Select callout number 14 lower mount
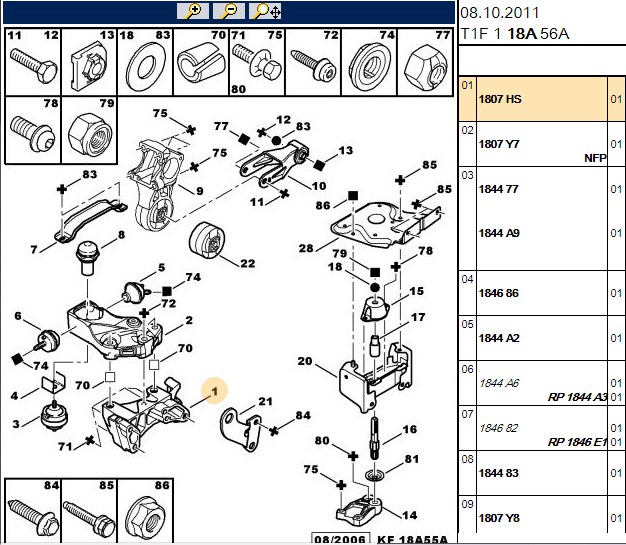Viewport: 626px width, 545px height. coord(410,515)
